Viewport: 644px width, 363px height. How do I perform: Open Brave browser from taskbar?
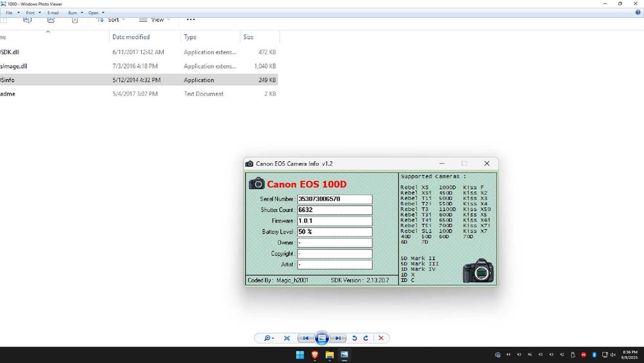(315, 355)
